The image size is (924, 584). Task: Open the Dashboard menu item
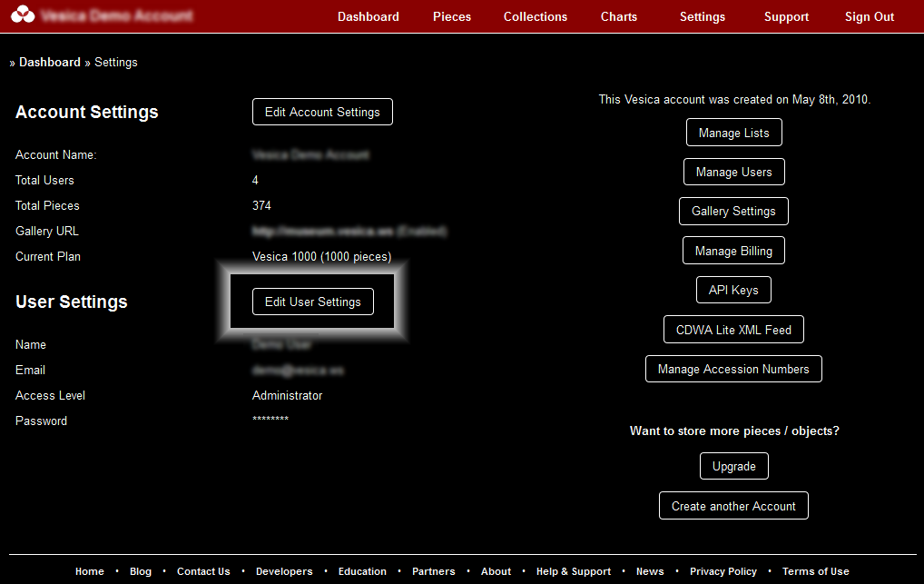pyautogui.click(x=369, y=16)
